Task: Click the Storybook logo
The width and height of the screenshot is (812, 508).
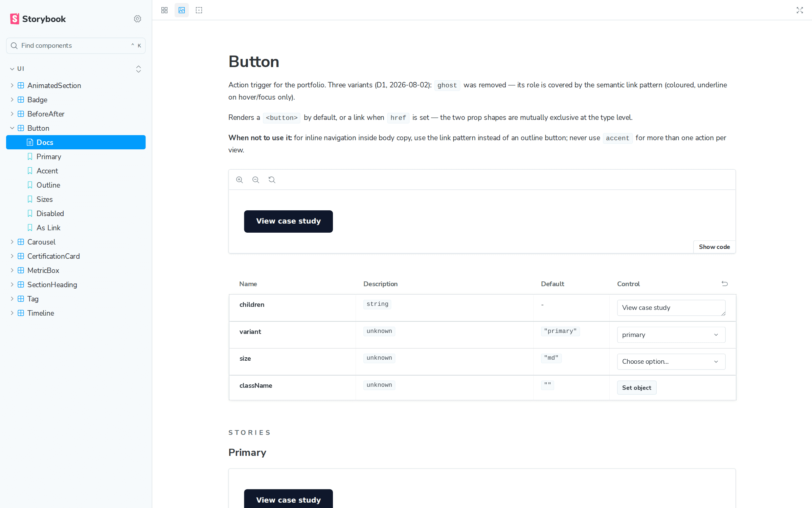Action: [38, 19]
